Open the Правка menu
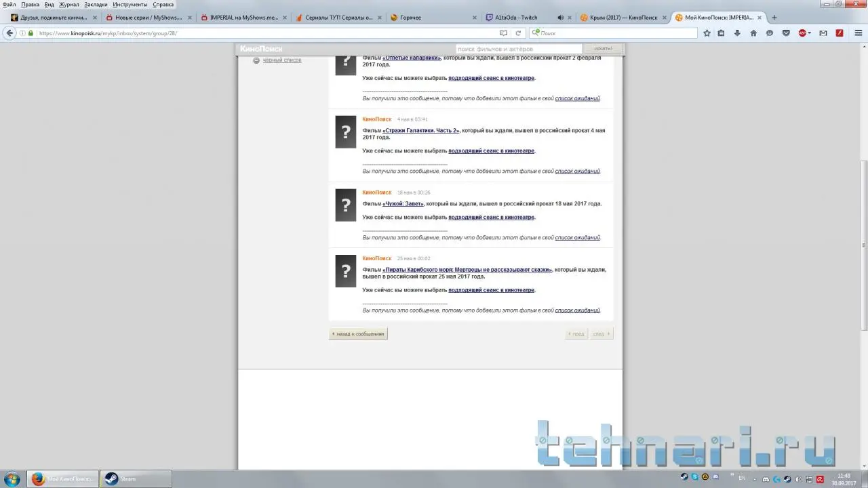 tap(30, 4)
